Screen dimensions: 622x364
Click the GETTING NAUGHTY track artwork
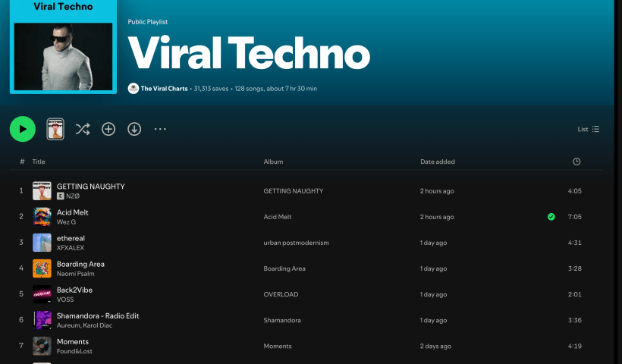pyautogui.click(x=42, y=191)
